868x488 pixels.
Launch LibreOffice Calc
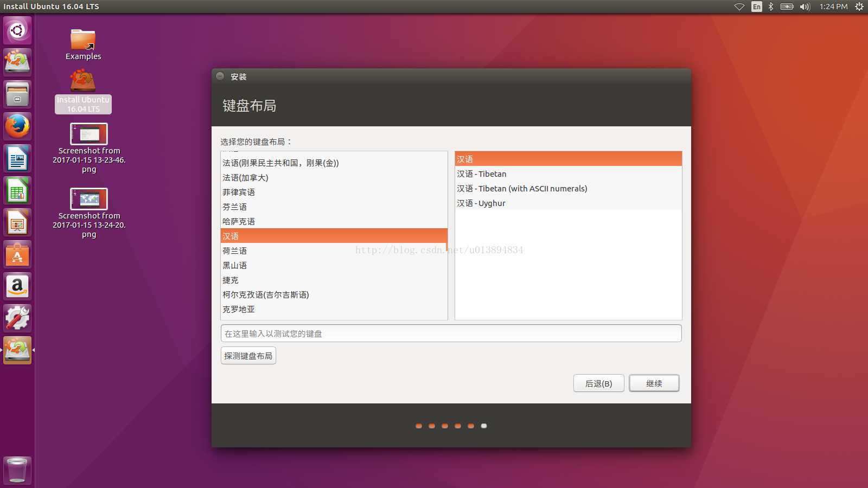tap(17, 190)
